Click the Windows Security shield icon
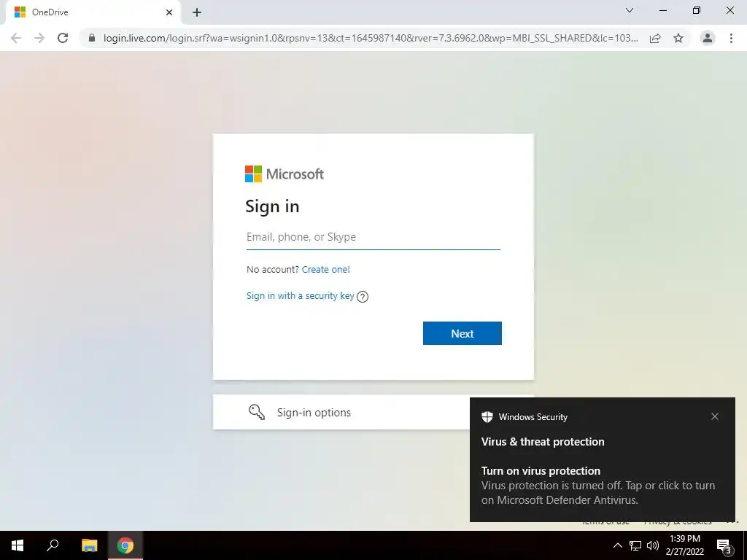 [487, 417]
